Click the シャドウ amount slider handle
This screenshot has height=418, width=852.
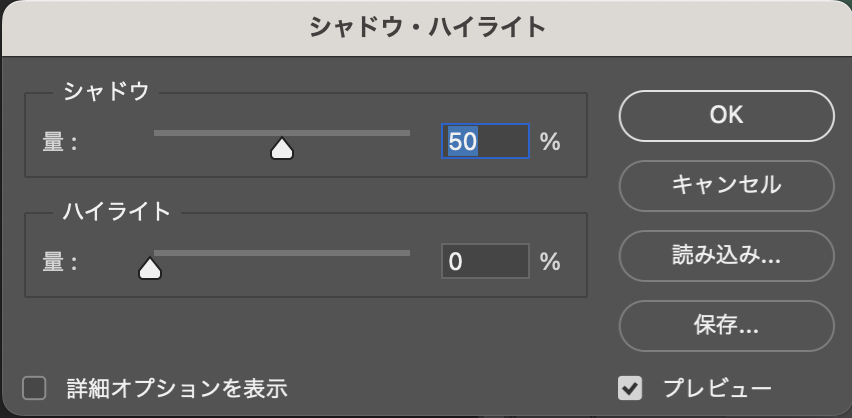282,149
